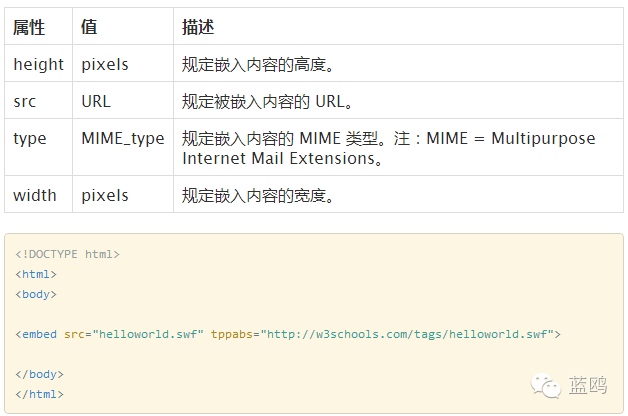This screenshot has width=628, height=416.
Task: Select the 'pixels' value in height row
Action: coord(123,64)
